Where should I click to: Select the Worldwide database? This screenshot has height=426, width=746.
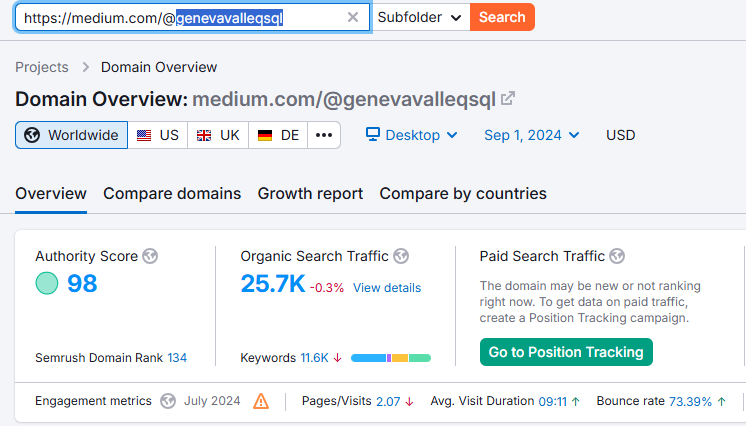71,135
